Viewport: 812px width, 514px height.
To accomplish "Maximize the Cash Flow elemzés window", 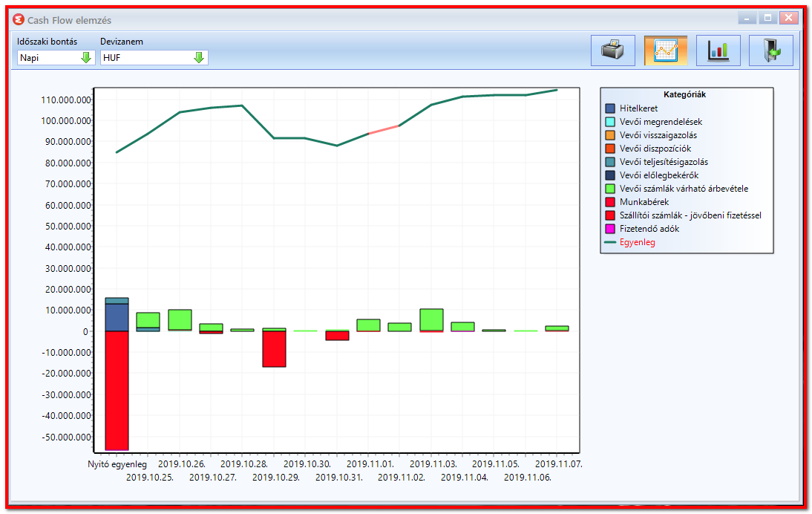I will [x=767, y=18].
